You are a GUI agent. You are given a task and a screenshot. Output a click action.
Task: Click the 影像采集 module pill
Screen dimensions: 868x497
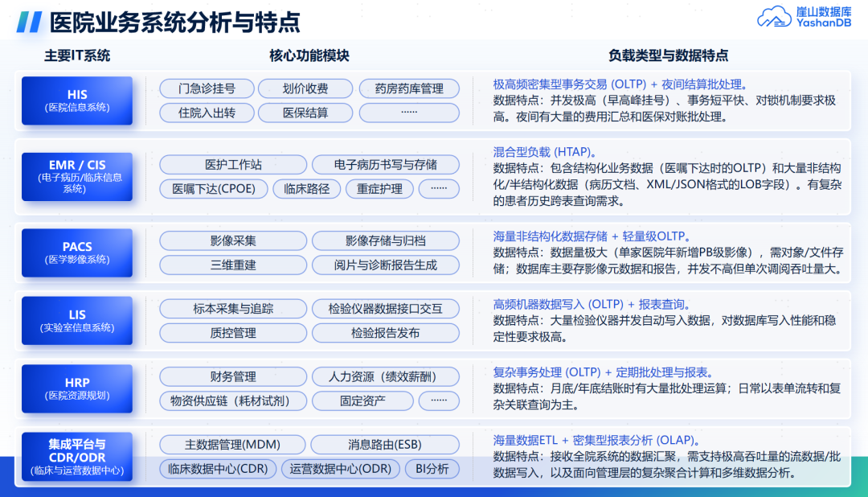[x=233, y=240]
